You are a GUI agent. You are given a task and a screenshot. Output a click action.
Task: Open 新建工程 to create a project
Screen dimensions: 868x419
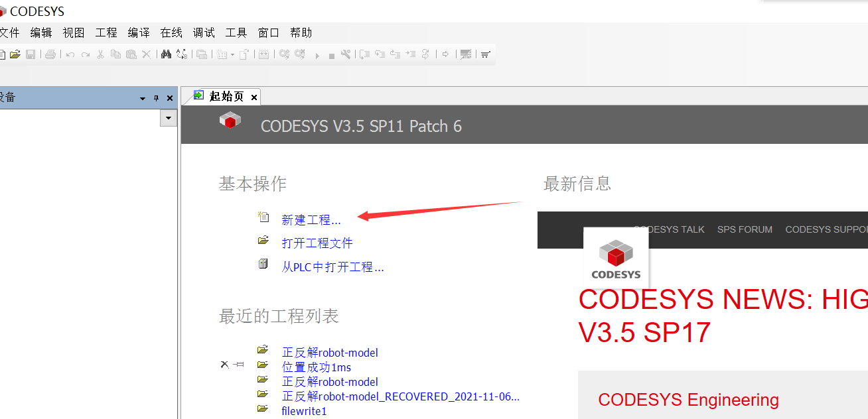311,219
